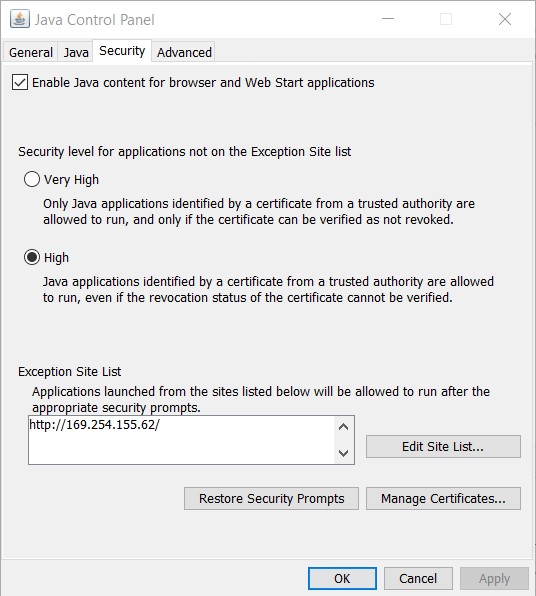Minimize the Java Control Panel window

pos(388,19)
